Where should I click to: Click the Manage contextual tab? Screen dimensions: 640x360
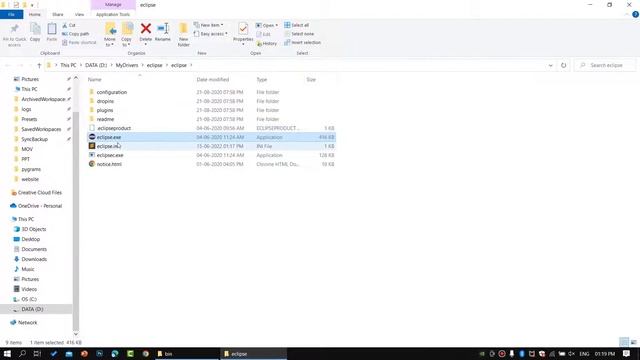pos(113,4)
